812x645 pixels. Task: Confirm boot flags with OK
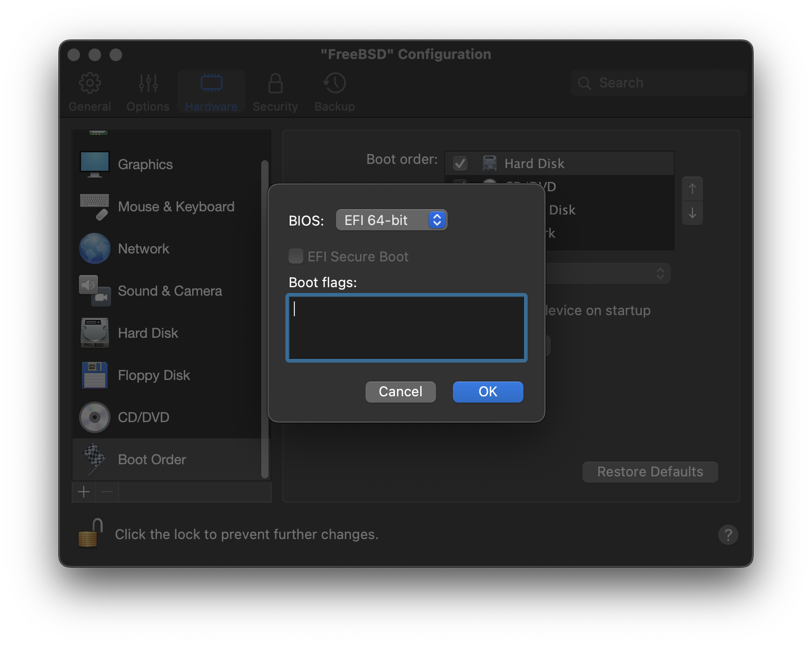pos(487,392)
